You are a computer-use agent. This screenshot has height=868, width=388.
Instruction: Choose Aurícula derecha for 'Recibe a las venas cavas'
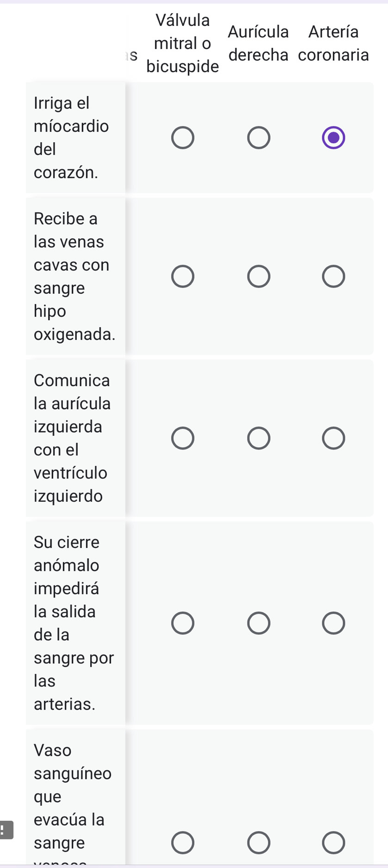pos(259,276)
